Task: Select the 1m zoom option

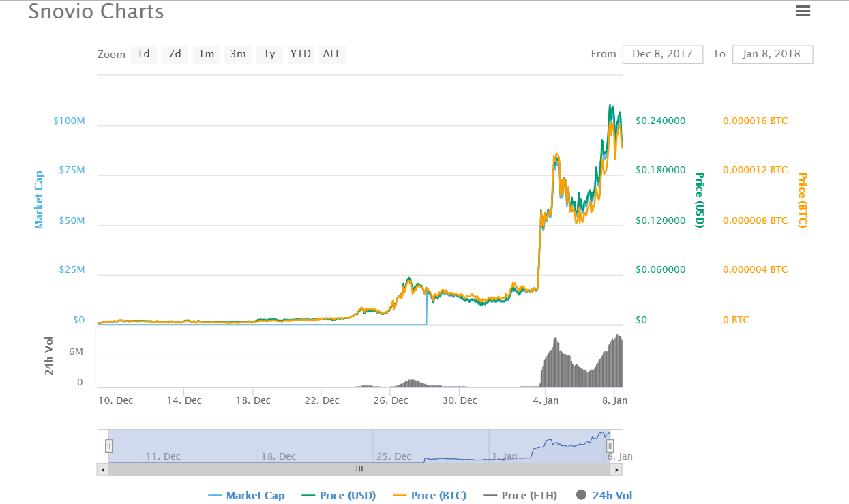Action: tap(207, 54)
